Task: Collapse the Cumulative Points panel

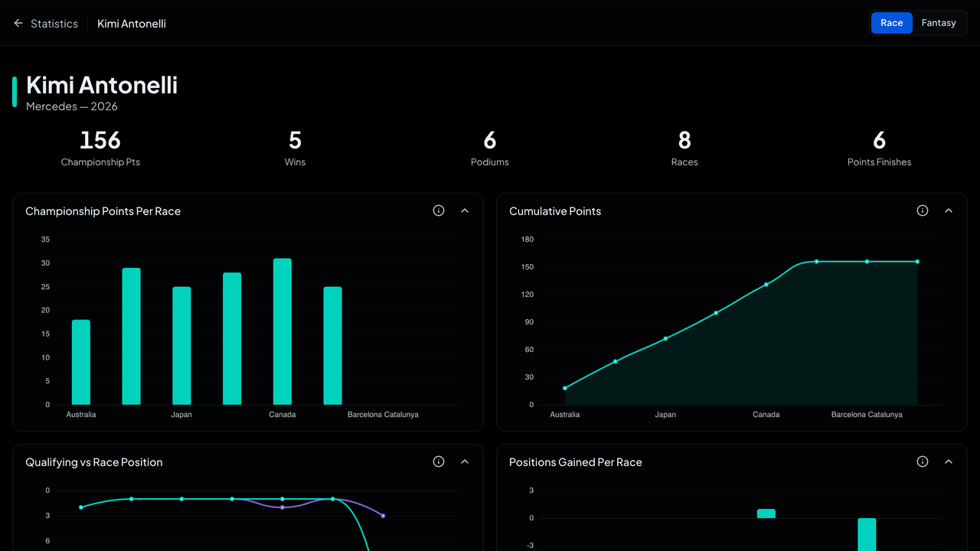Action: point(949,210)
